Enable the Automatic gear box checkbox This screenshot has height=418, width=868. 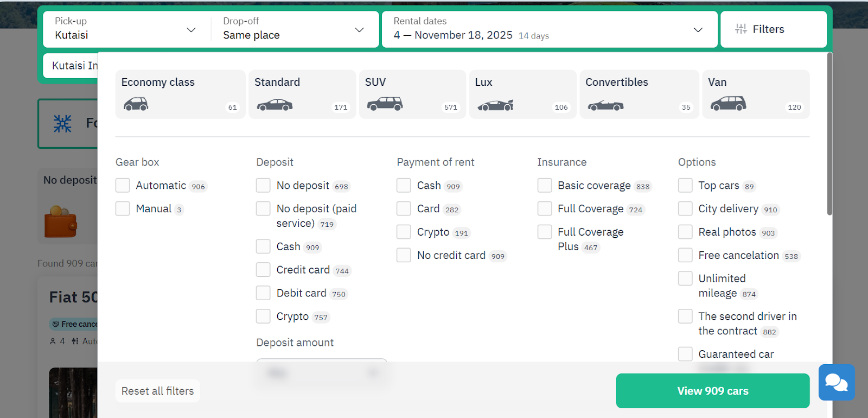coord(123,186)
